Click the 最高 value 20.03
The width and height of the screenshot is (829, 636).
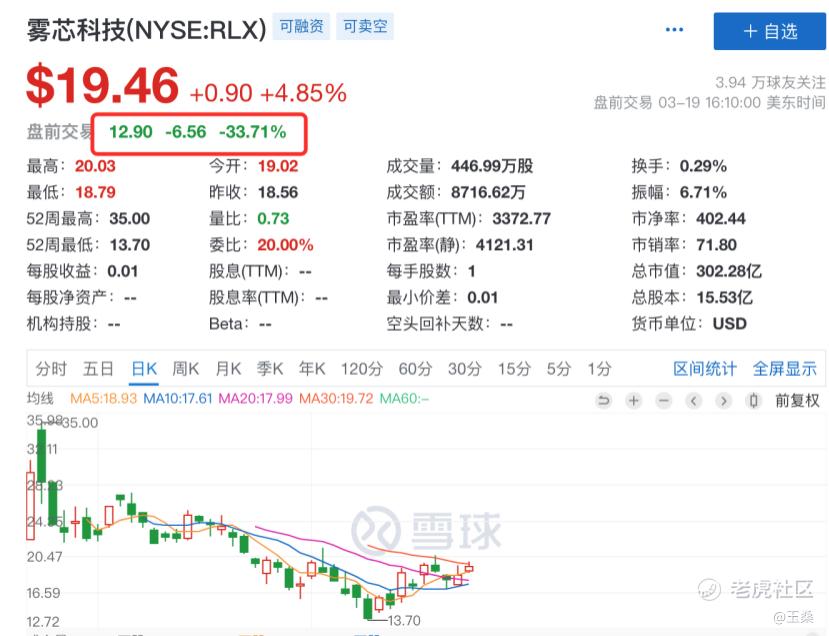95,166
